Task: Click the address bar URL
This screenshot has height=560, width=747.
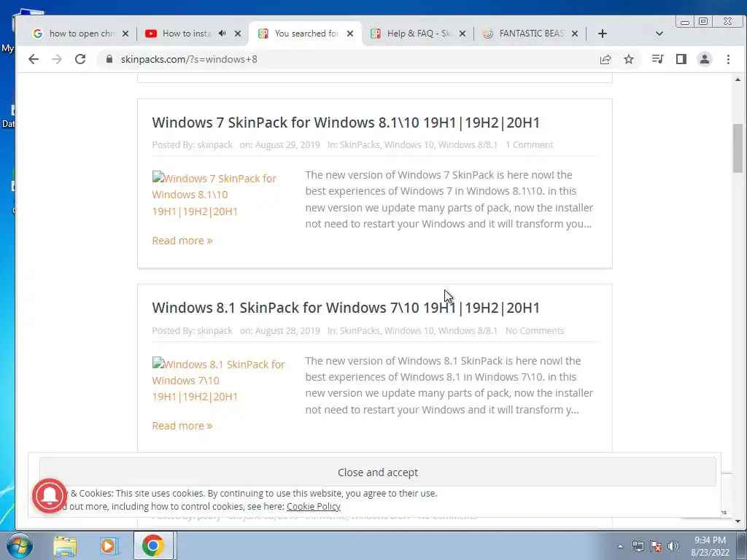Action: click(x=189, y=59)
